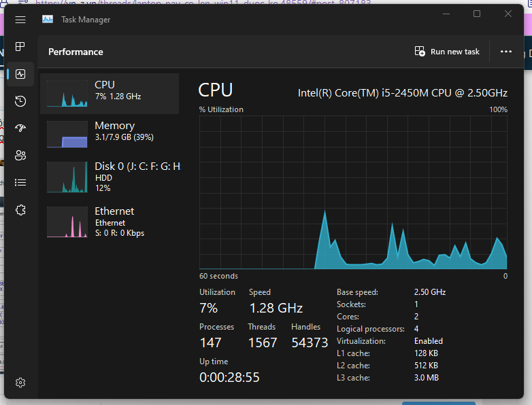The height and width of the screenshot is (405, 532).
Task: Click the Disk 0 mini graph thumbnail
Action: click(x=67, y=177)
